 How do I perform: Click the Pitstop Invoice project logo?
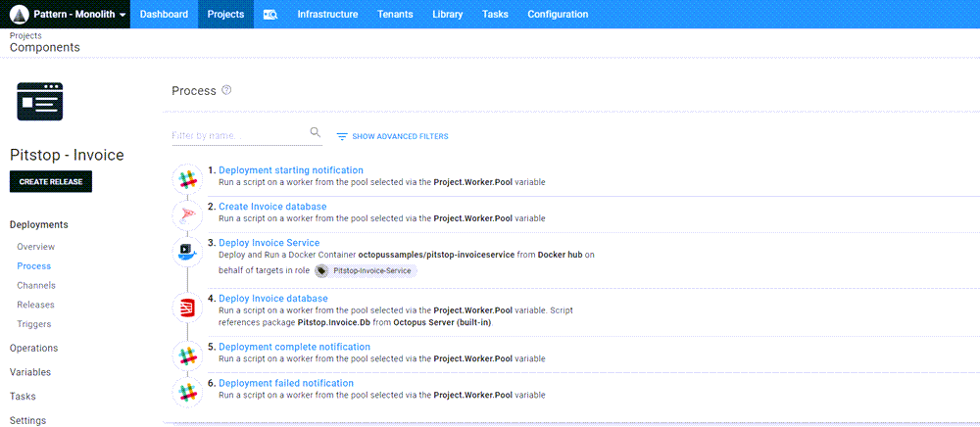39,101
